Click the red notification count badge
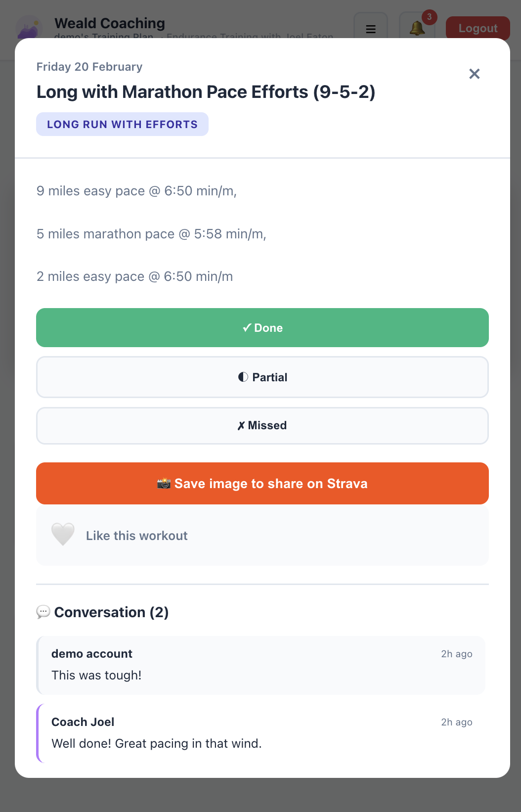 click(x=429, y=17)
